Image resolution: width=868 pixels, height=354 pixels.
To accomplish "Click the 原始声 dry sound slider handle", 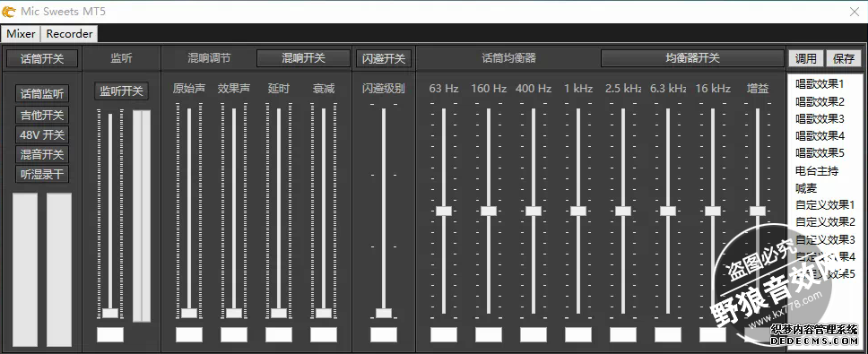I will (x=189, y=313).
